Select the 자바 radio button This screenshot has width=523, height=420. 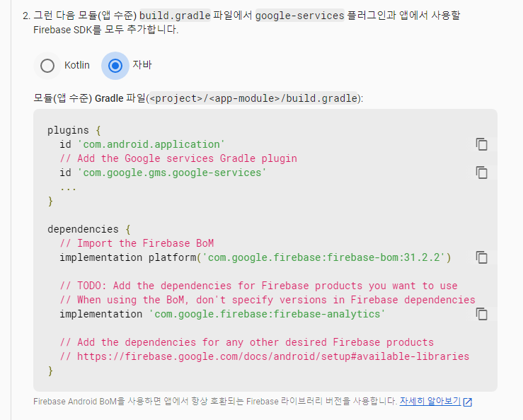[x=115, y=66]
